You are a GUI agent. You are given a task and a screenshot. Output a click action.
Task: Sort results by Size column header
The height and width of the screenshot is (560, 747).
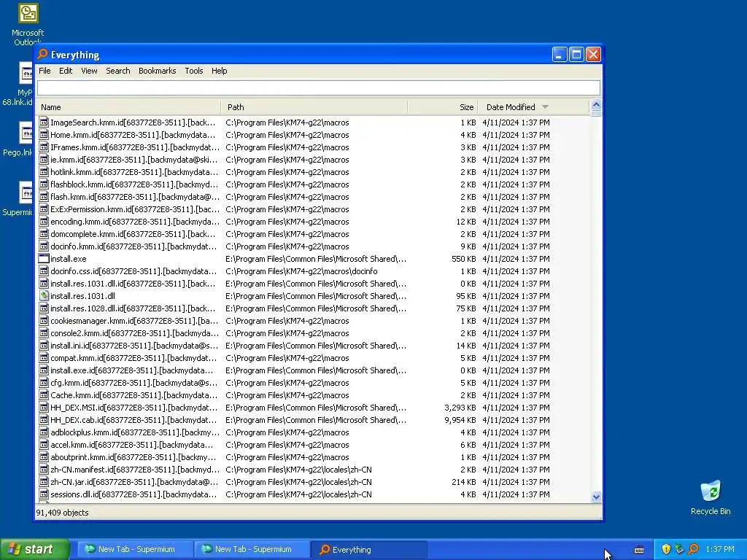coord(443,107)
